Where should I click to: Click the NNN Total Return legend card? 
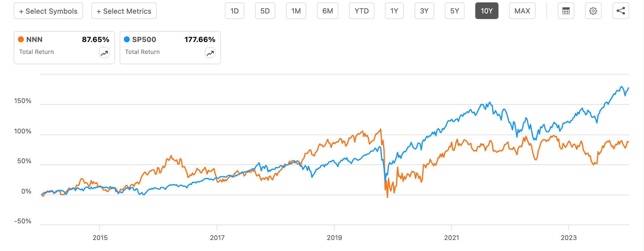point(64,47)
